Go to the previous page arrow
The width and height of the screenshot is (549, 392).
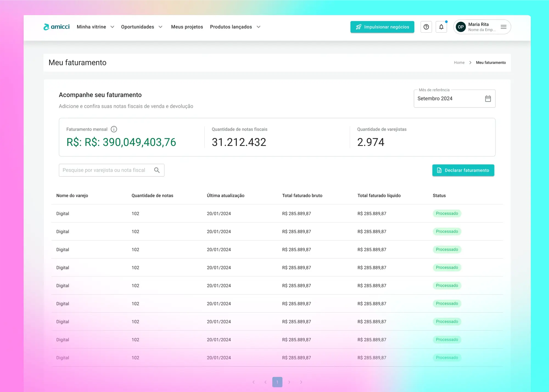click(265, 382)
